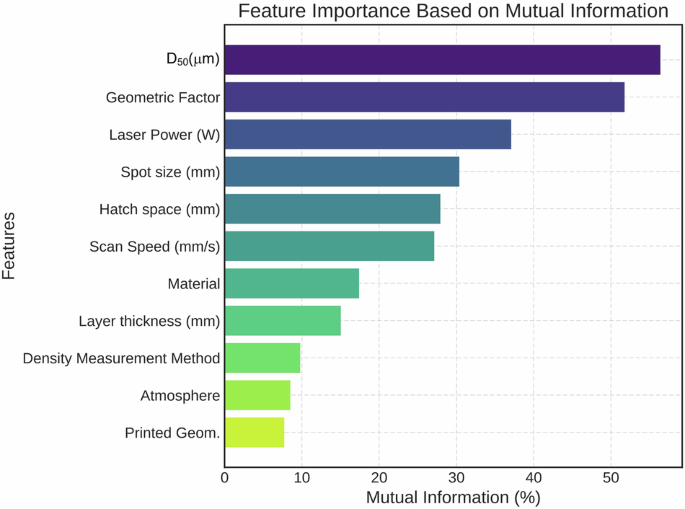Click the 10 tick on x-axis
Screen dimensions: 685x509
(x=302, y=478)
